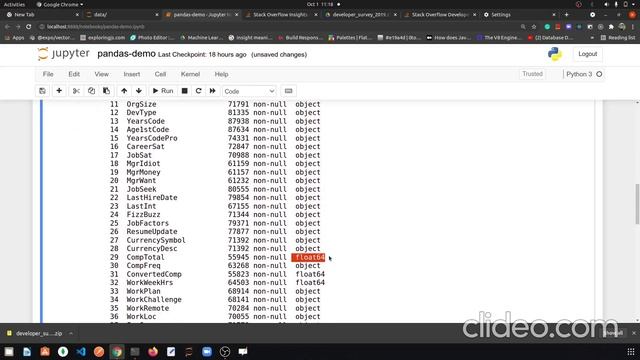Open the Google Chrome app menu
Image resolution: width=640 pixels, height=360 pixels.
[x=60, y=4]
